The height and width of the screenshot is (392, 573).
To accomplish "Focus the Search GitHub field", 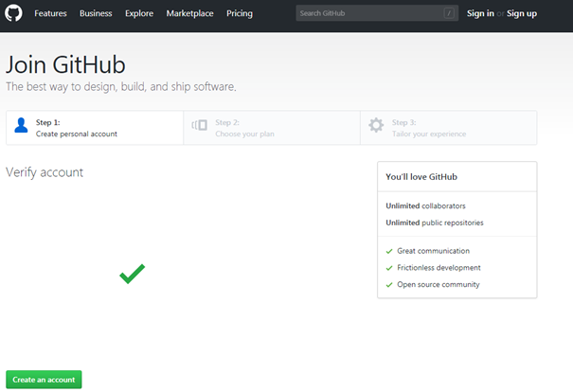I will (377, 13).
